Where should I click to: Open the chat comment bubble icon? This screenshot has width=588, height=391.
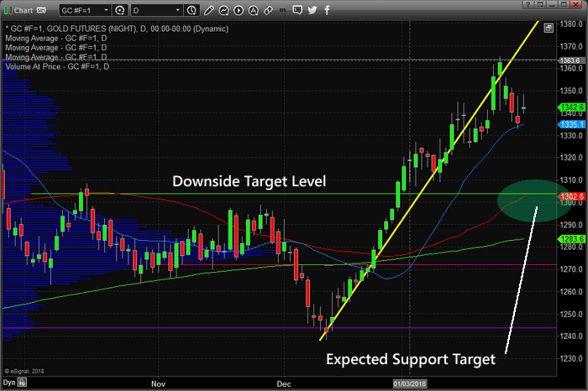click(x=297, y=10)
